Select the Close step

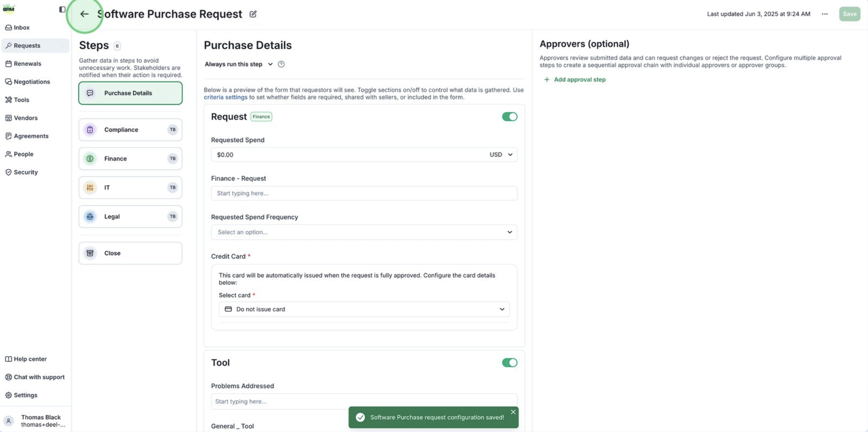[x=130, y=253]
